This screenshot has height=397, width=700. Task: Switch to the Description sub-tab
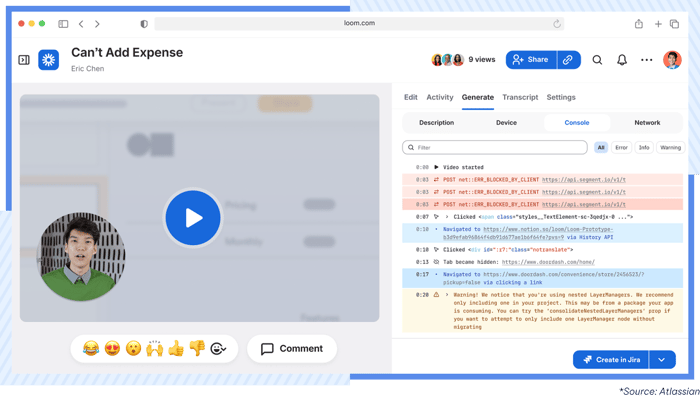pyautogui.click(x=437, y=123)
